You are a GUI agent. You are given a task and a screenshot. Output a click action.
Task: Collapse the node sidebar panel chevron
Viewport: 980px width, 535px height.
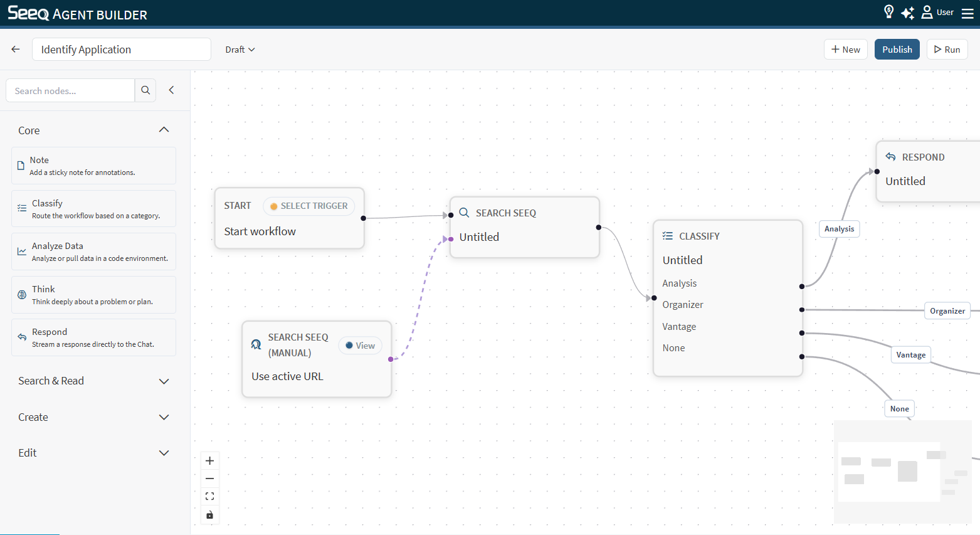coord(171,90)
